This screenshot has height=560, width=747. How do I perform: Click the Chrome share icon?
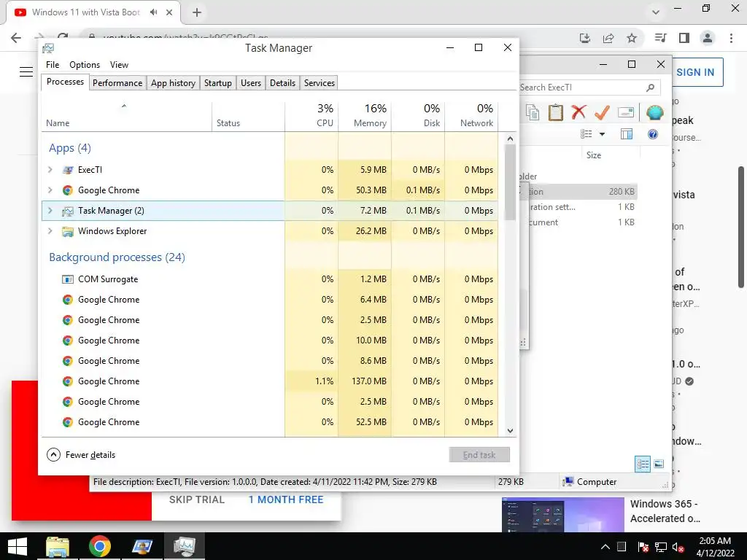(608, 38)
